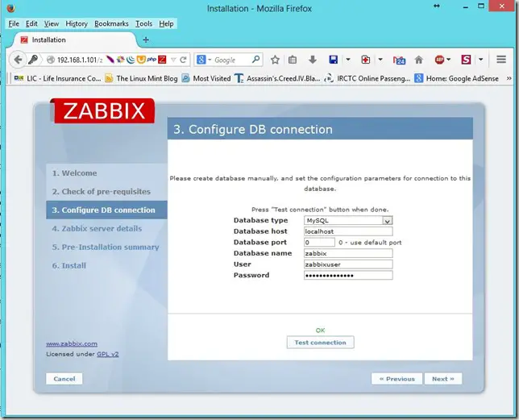Open the Database type MySQL dropdown
This screenshot has height=420, width=519.
(348, 220)
